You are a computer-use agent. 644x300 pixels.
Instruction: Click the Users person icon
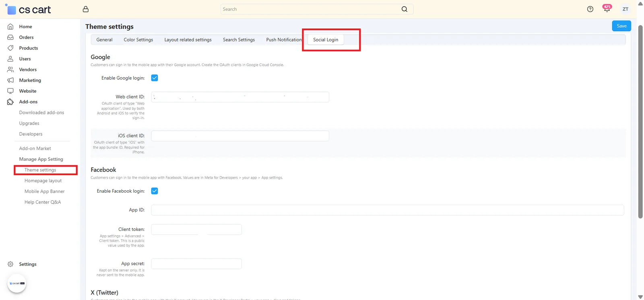(10, 59)
